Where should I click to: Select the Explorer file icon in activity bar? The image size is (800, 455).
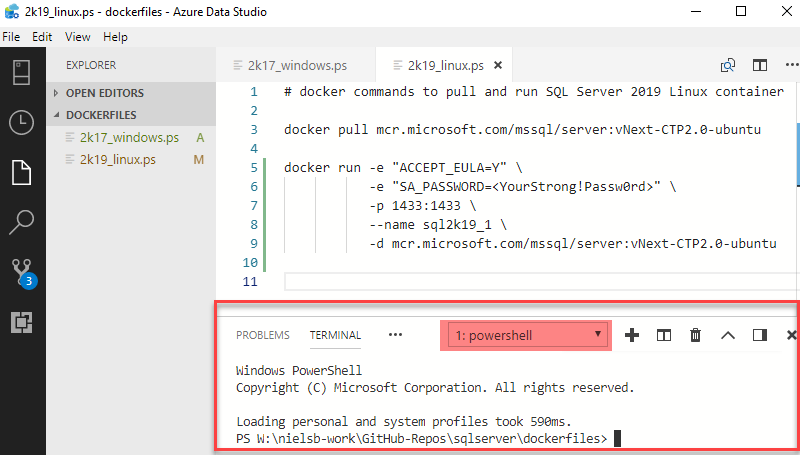pyautogui.click(x=21, y=172)
